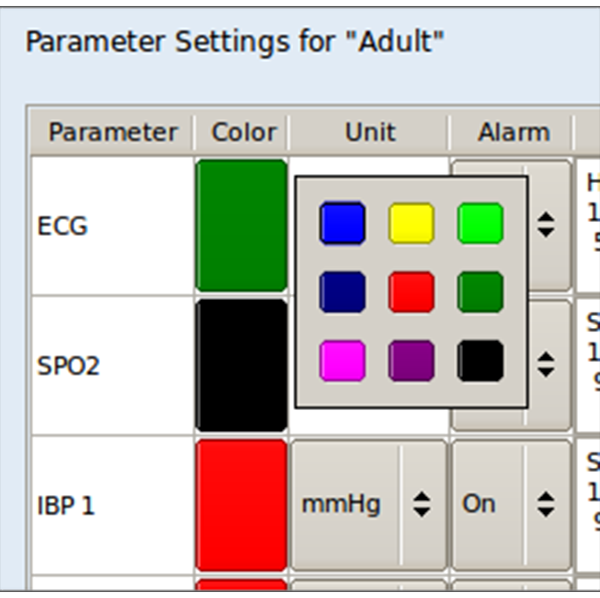Pick the dark green popup swatch

[x=480, y=292]
